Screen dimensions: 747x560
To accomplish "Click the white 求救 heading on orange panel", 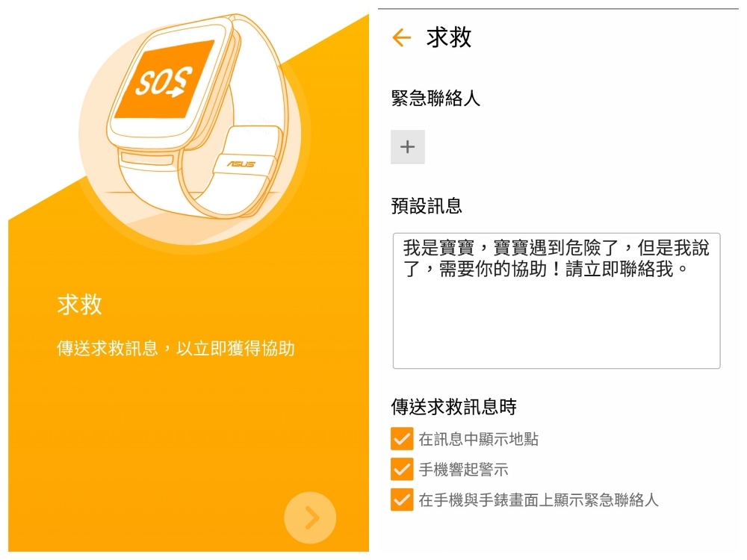I will [x=80, y=305].
